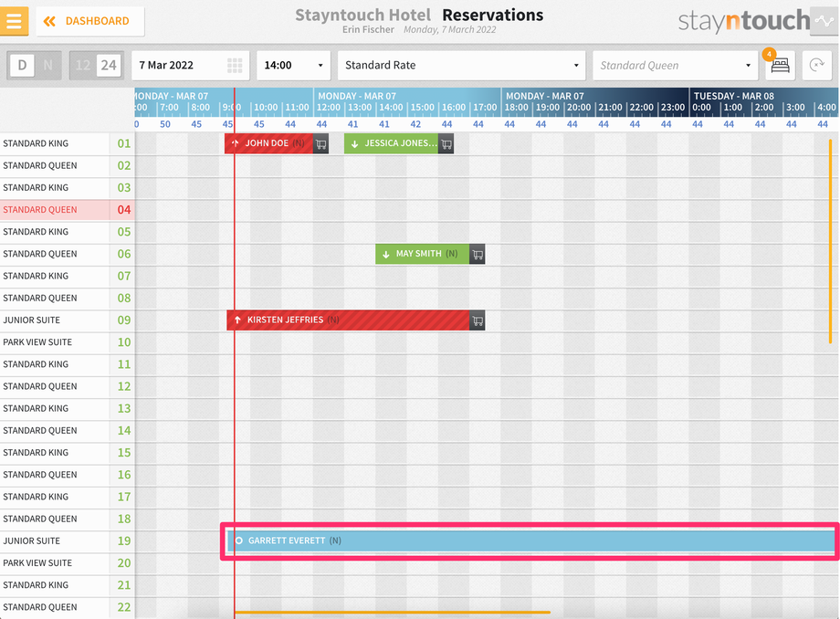This screenshot has height=619, width=840.
Task: Click room 15 Standard King label
Action: click(36, 453)
